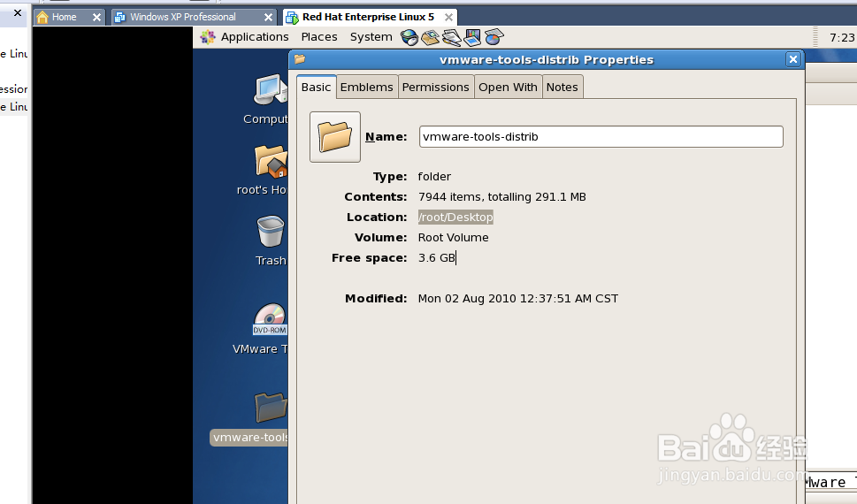Click the Modified date value
The width and height of the screenshot is (857, 504).
tap(518, 299)
